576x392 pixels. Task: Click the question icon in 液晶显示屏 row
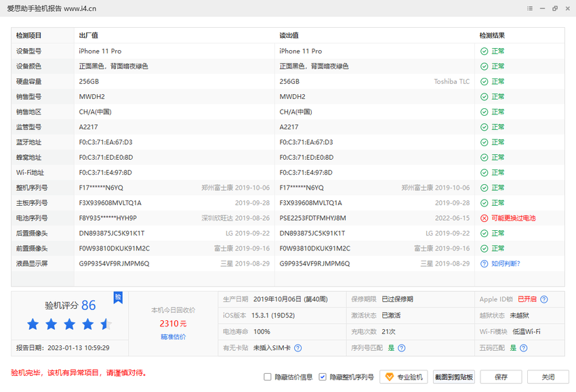tap(484, 264)
